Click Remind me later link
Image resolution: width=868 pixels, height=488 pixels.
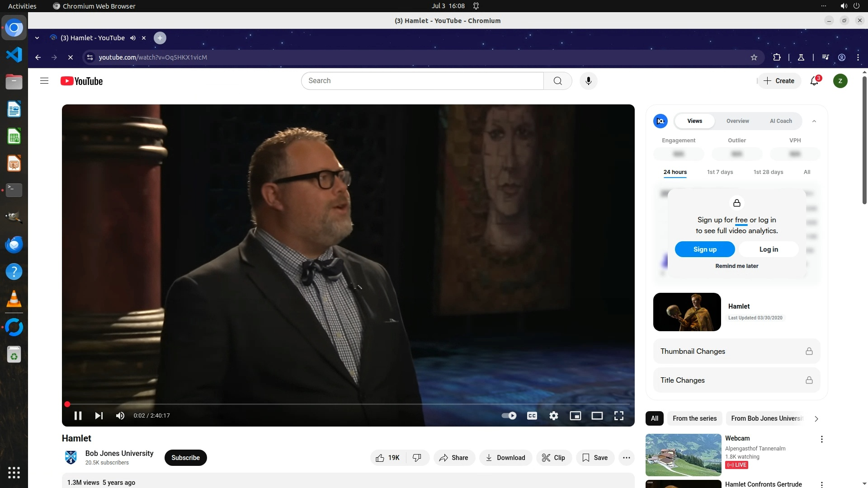click(x=736, y=266)
